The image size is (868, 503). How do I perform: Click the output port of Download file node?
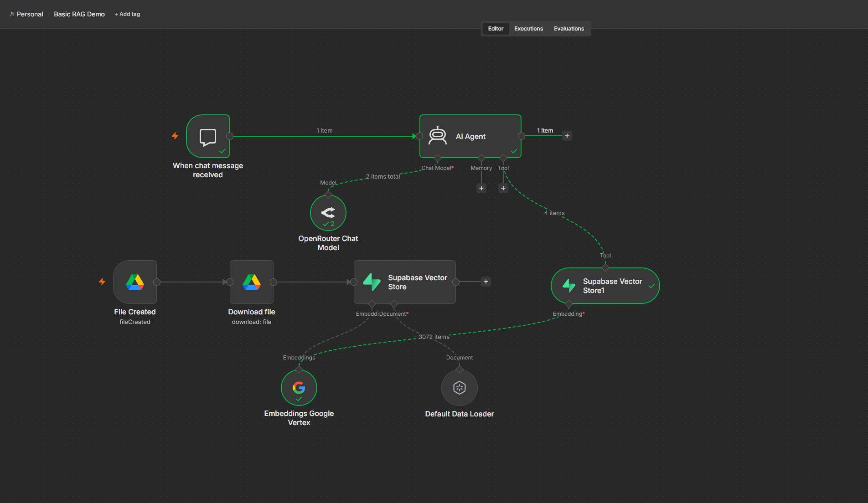(274, 282)
